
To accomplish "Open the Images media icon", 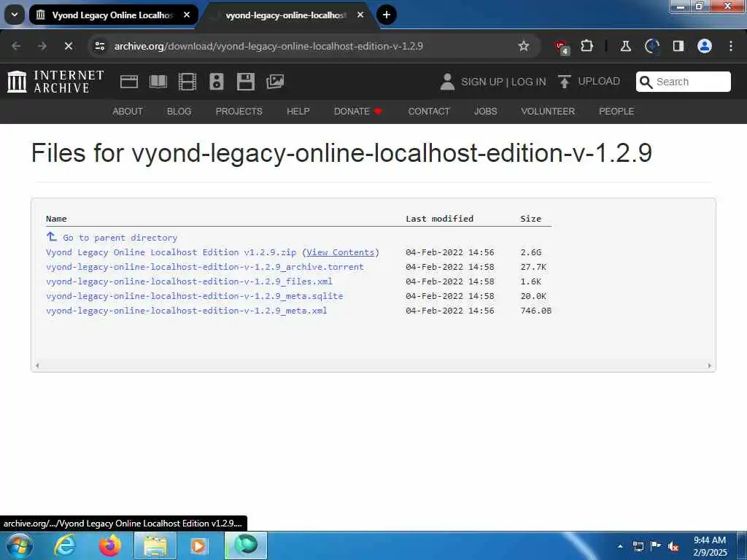I will point(275,82).
